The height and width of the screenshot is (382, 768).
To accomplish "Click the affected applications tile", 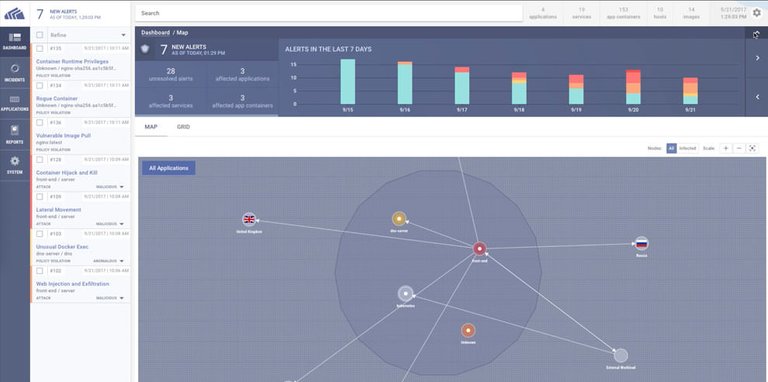I will pos(242,74).
